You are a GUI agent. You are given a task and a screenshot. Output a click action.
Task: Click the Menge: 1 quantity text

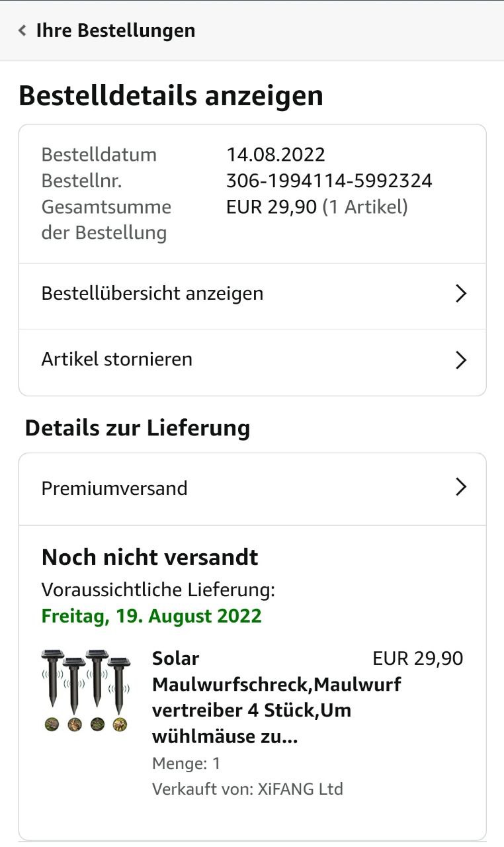(186, 763)
